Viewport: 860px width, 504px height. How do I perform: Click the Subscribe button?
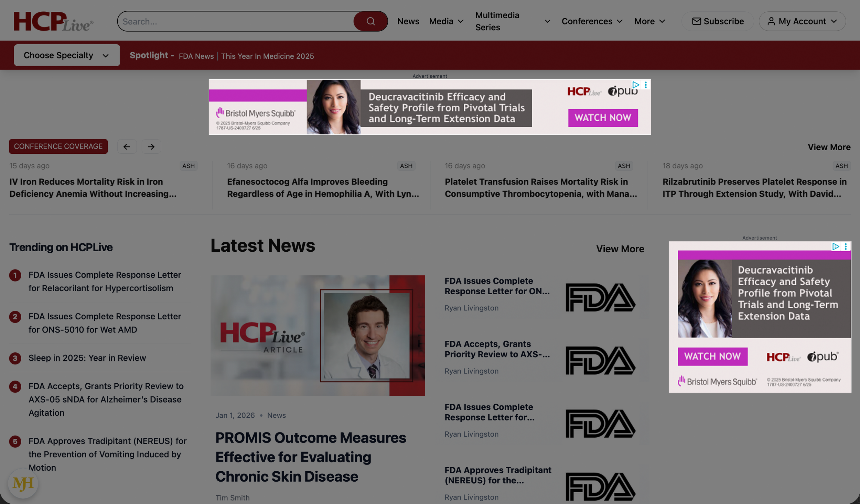[718, 21]
